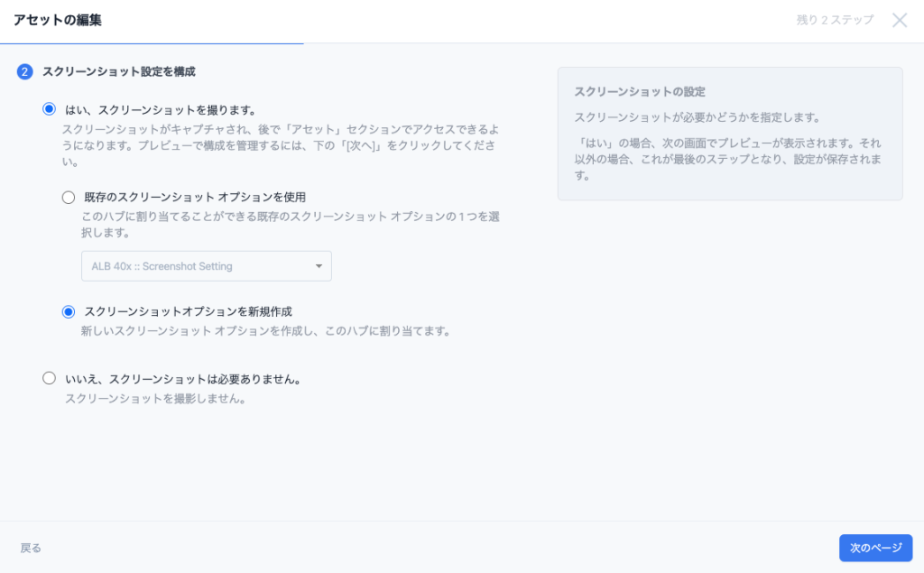Image resolution: width=924 pixels, height=573 pixels.
Task: Click the スクリーンショット設定を構成 step heading
Action: click(119, 71)
